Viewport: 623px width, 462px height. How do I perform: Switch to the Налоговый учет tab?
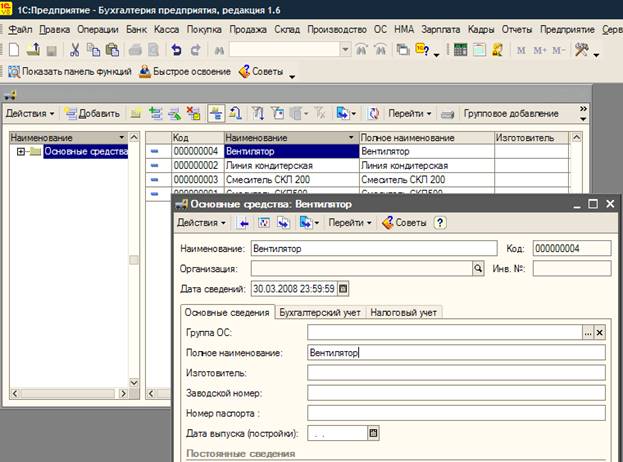[x=403, y=313]
